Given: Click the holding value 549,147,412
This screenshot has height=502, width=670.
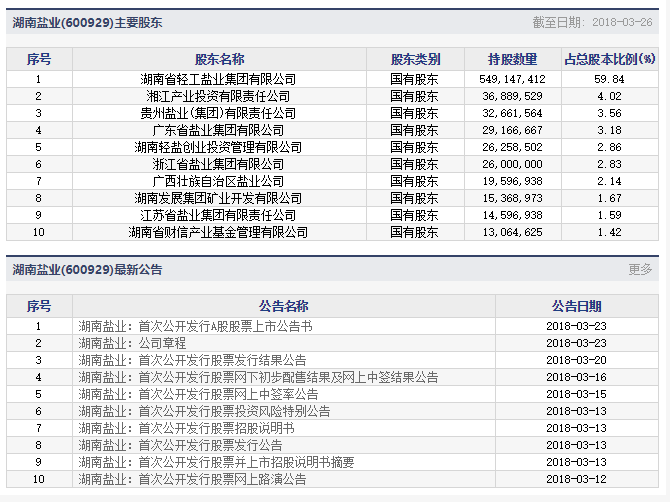Looking at the screenshot, I should [512, 79].
